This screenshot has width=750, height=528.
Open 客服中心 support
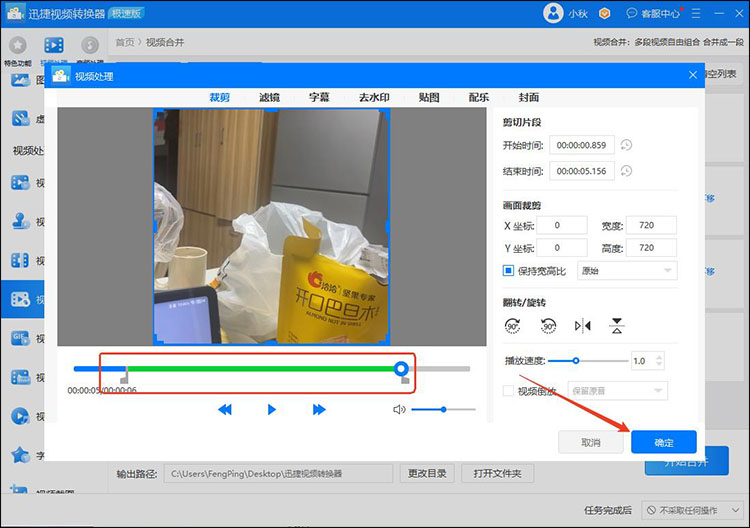[x=653, y=13]
